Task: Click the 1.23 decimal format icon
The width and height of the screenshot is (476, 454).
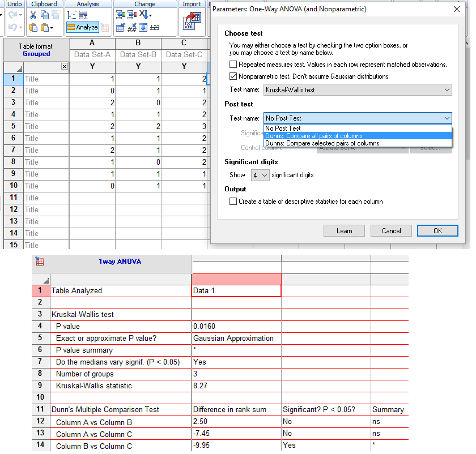Action: click(155, 28)
